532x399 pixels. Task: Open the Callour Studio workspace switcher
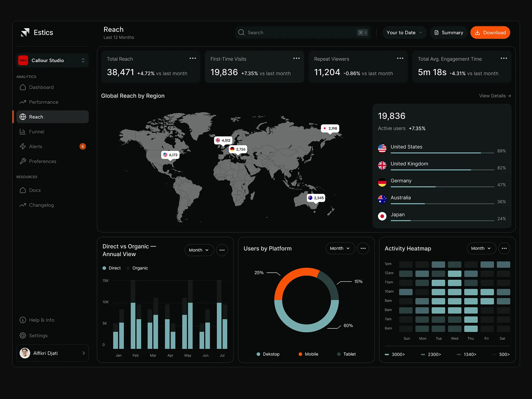[x=53, y=60]
